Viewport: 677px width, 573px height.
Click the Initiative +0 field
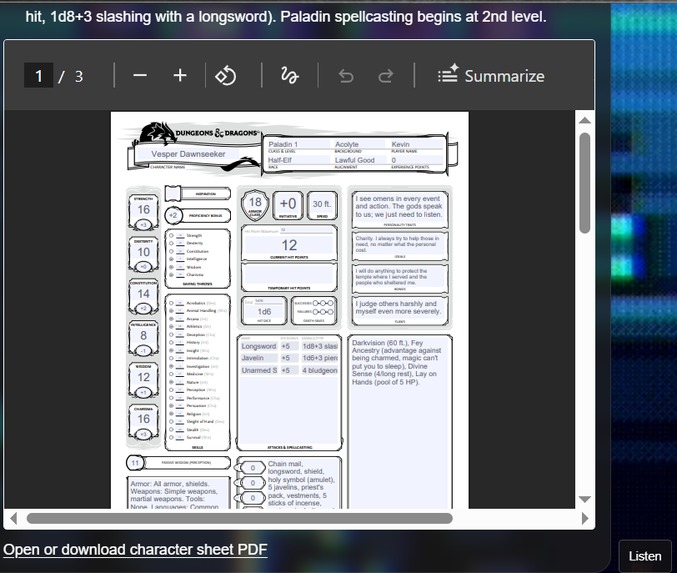(x=288, y=204)
